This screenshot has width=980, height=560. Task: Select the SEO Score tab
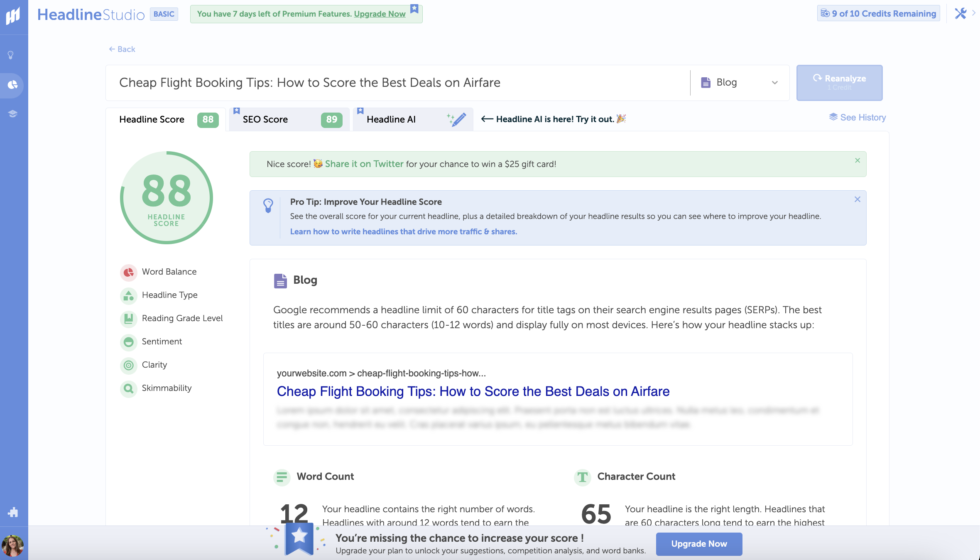coord(287,119)
